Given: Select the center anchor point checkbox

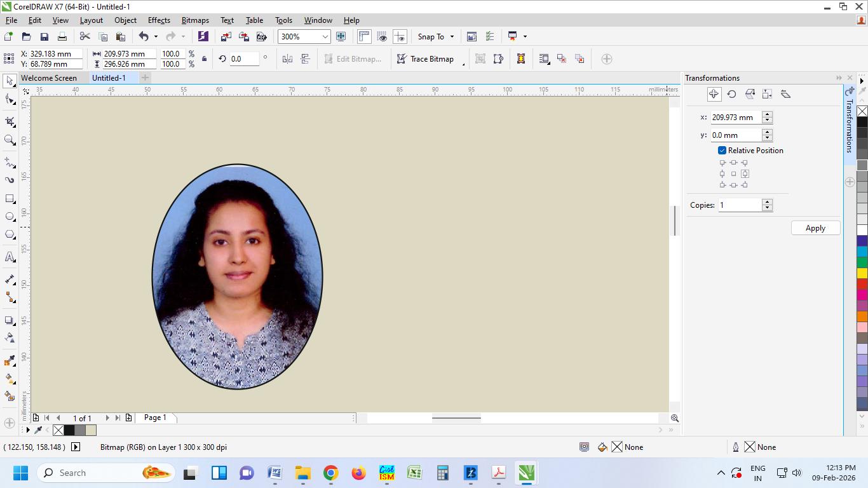Looking at the screenshot, I should pyautogui.click(x=733, y=173).
